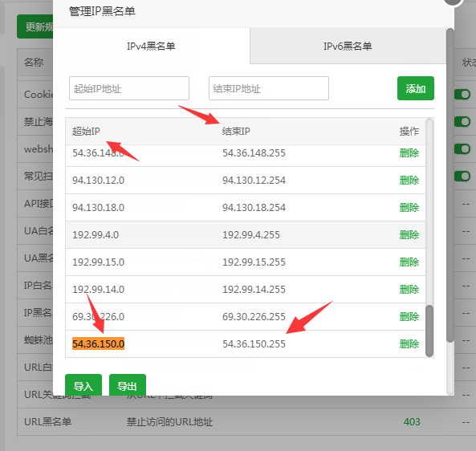Switch to the IPv6黑名单 tab
This screenshot has height=451, width=476.
[x=348, y=46]
